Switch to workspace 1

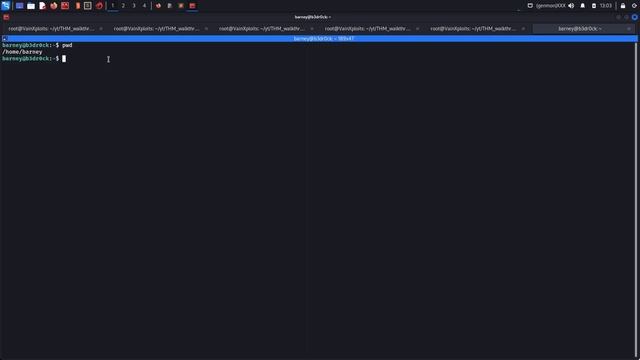(113, 6)
